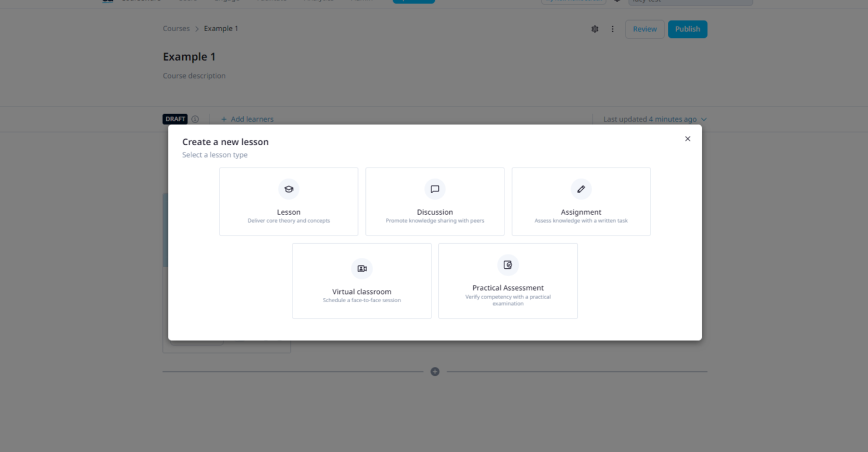The height and width of the screenshot is (452, 868).
Task: Close the Create a new lesson dialog
Action: [x=687, y=139]
